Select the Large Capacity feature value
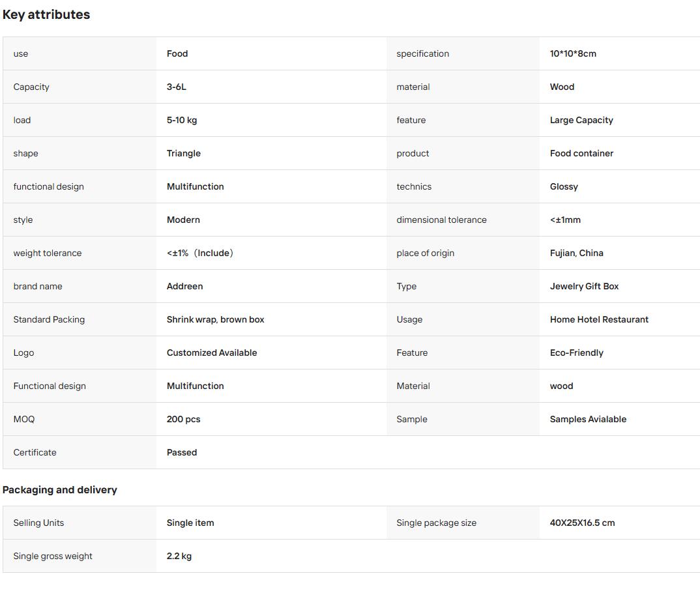The height and width of the screenshot is (593, 700). click(x=581, y=120)
